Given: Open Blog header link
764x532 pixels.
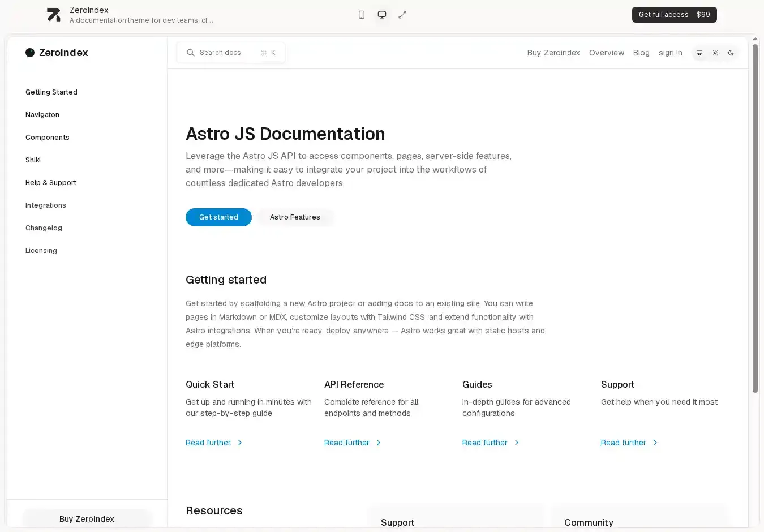Looking at the screenshot, I should tap(641, 53).
